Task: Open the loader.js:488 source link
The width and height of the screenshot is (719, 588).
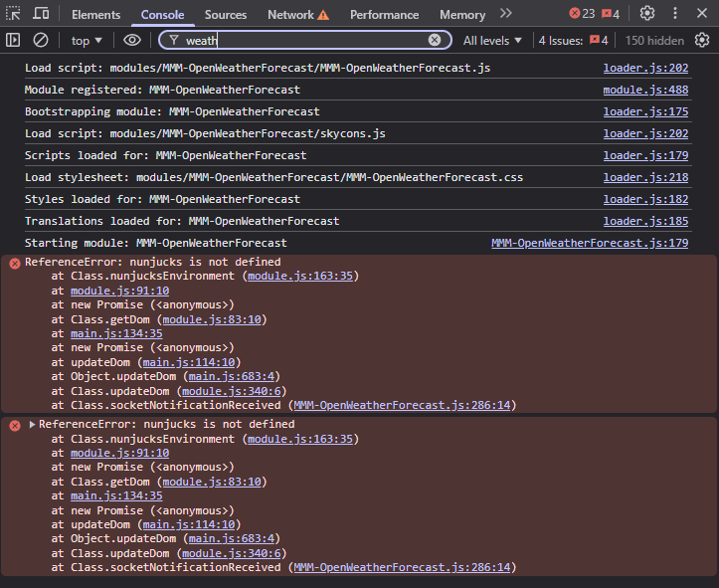Action: (645, 90)
